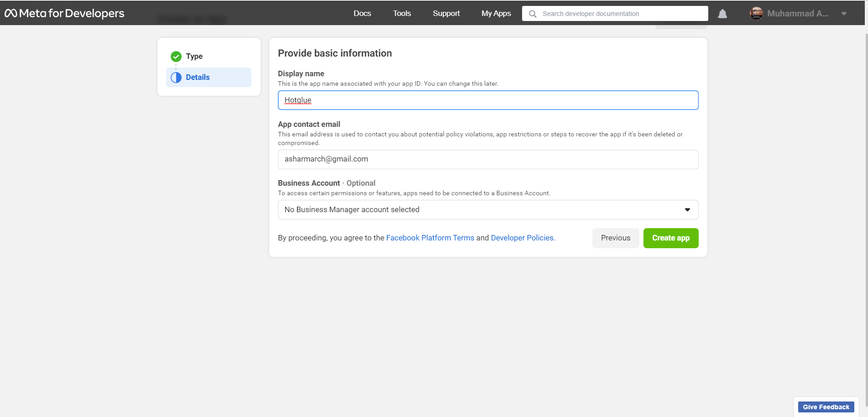
Task: Open the Business Manager account dropdown
Action: coord(488,209)
